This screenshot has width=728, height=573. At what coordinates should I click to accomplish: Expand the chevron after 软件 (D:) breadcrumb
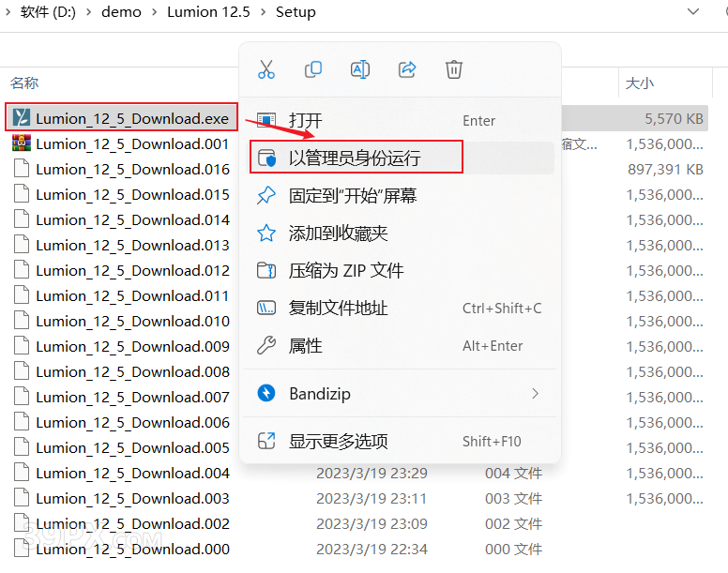tap(88, 11)
